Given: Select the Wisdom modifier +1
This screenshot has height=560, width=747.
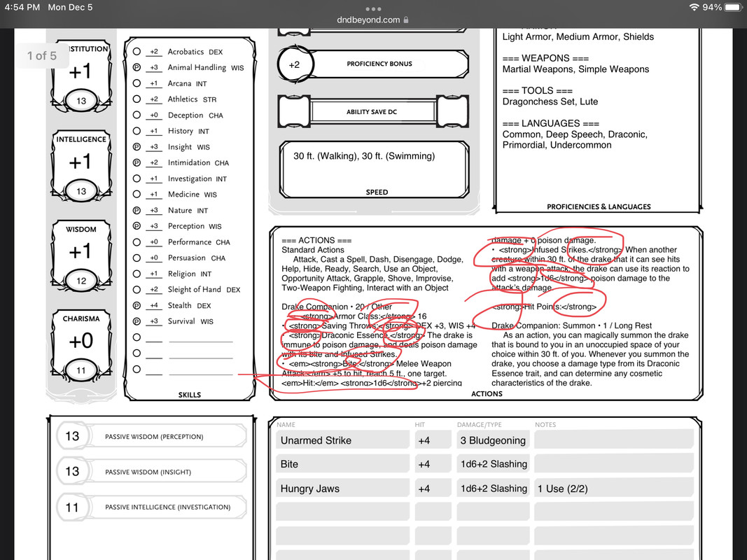Looking at the screenshot, I should click(x=80, y=251).
